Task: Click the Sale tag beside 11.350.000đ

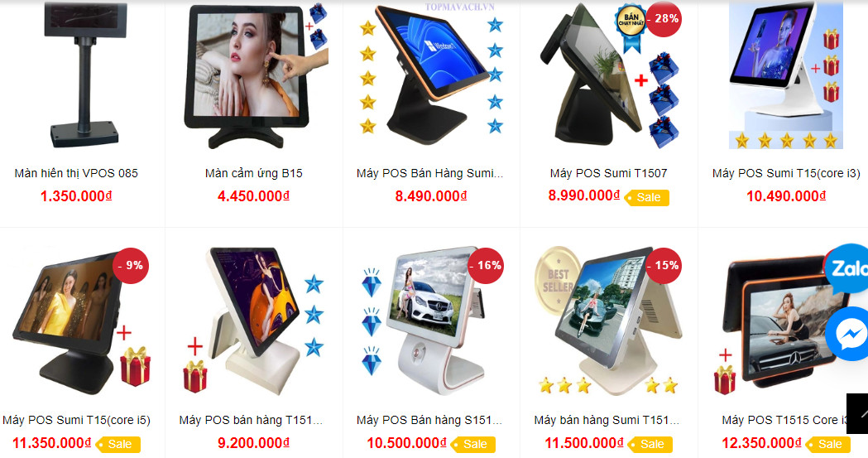Action: point(117,444)
